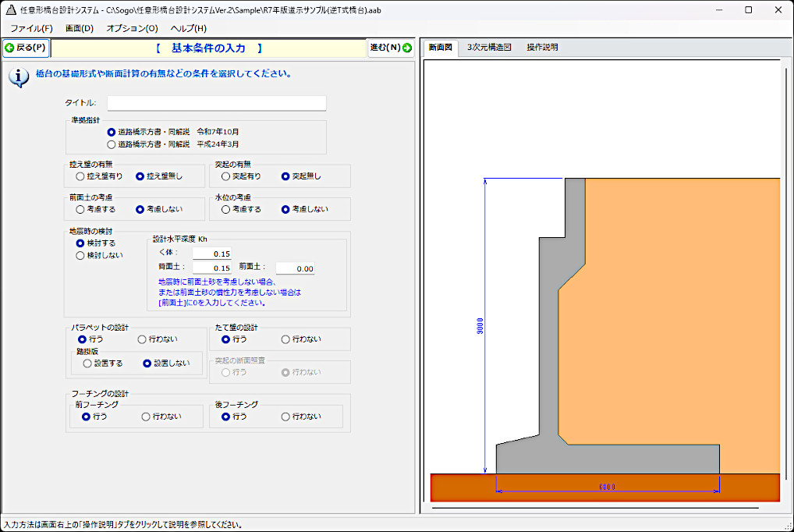The width and height of the screenshot is (794, 532).
Task: Select 控え壁有り radio button
Action: [x=80, y=176]
